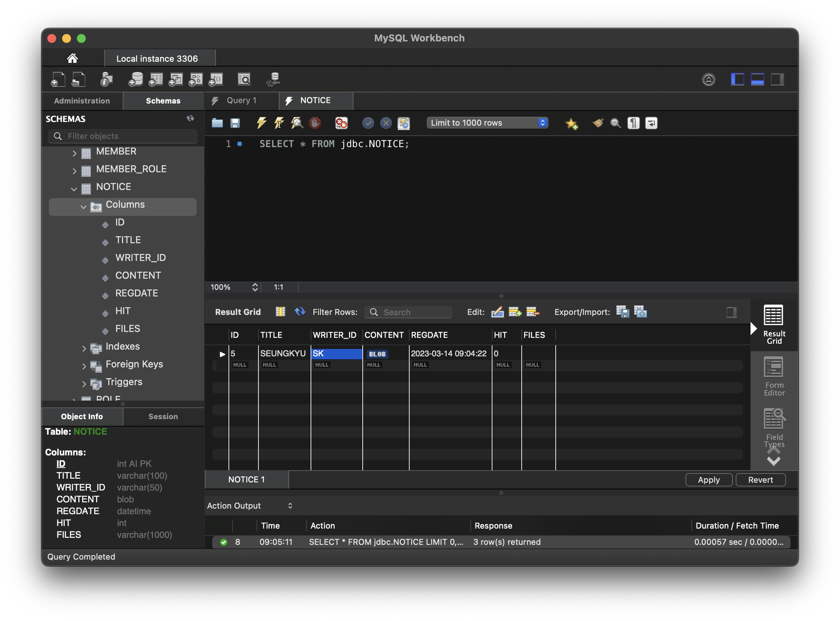The height and width of the screenshot is (621, 840).
Task: Collapse the NOTICE table tree node
Action: coord(74,189)
